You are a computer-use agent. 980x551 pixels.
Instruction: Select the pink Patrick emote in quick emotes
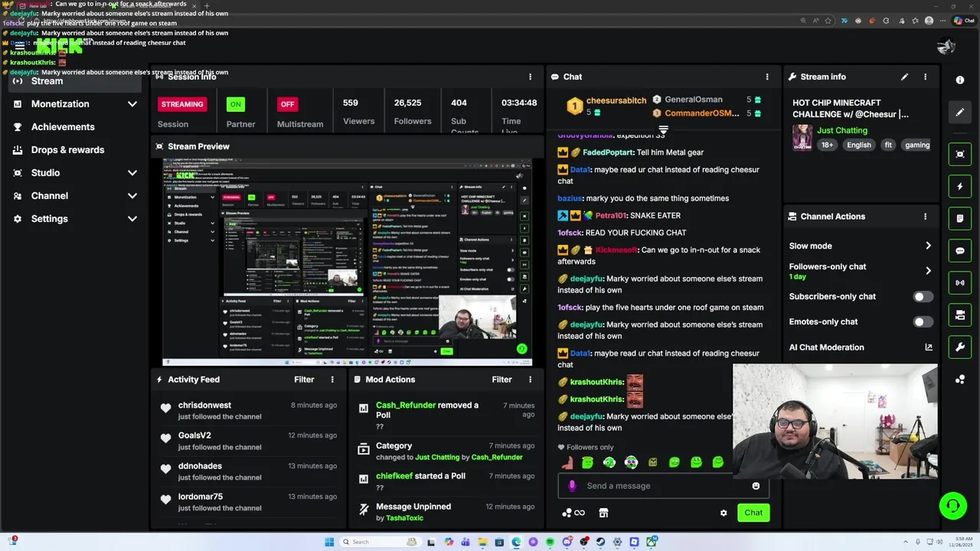coord(567,462)
